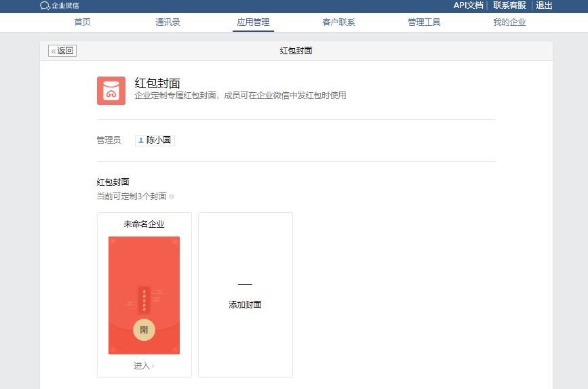Open the 客户联系 tab
This screenshot has height=389, width=588.
[338, 22]
